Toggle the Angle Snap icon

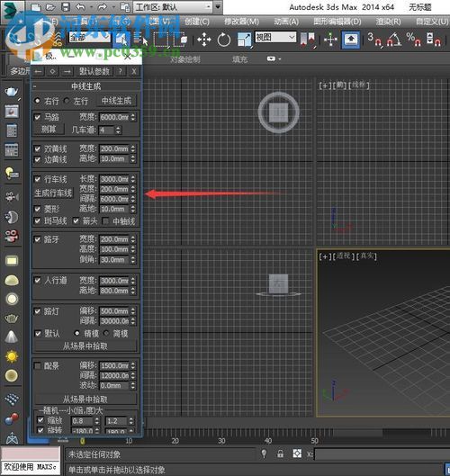(394, 40)
